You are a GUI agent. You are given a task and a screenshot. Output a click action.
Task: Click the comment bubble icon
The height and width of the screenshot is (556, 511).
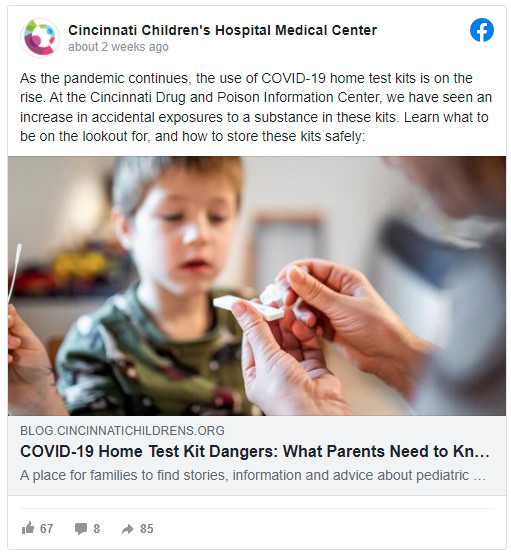[81, 528]
